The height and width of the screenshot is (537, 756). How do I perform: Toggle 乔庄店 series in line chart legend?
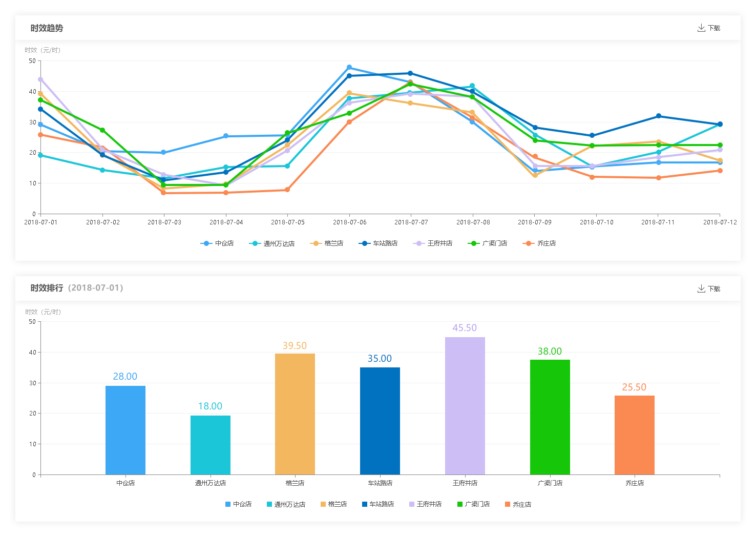pos(539,243)
